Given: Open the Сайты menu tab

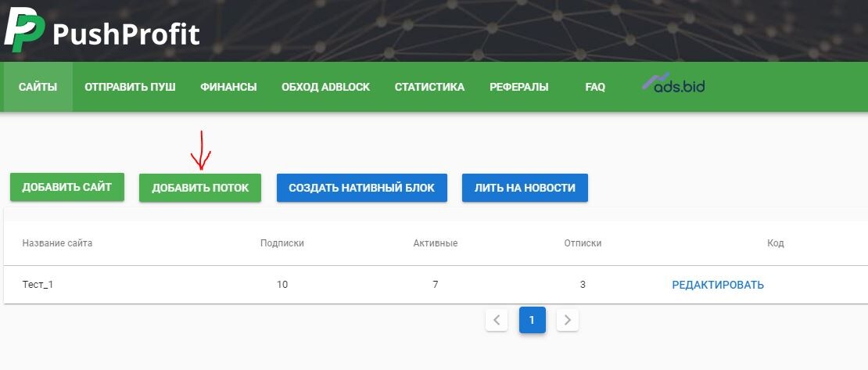Looking at the screenshot, I should pyautogui.click(x=38, y=87).
